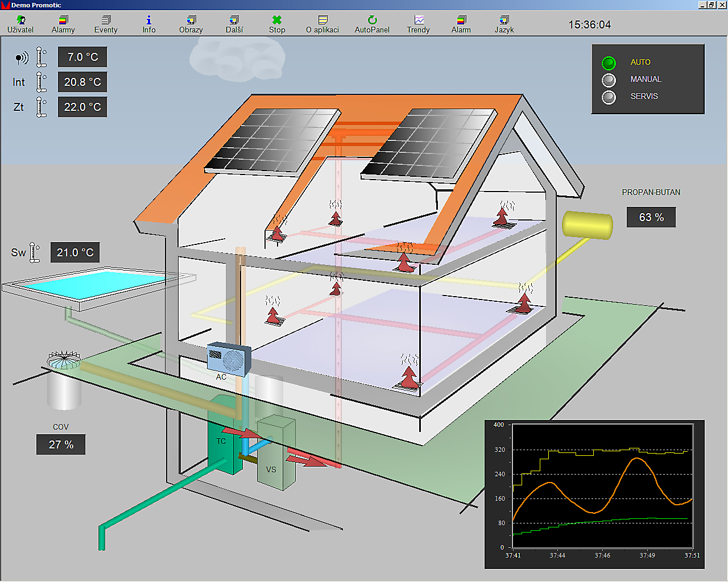Select the AUTO mode indicator
728x582 pixels.
(x=609, y=63)
